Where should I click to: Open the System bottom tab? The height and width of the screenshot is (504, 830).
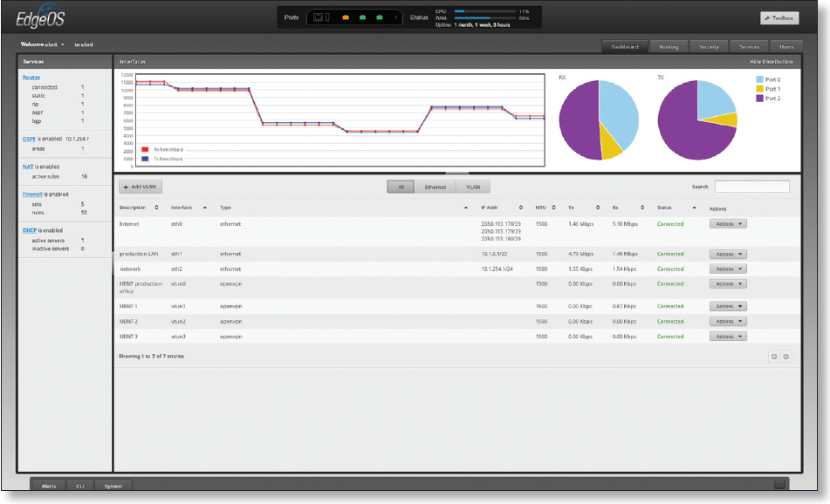[x=113, y=486]
